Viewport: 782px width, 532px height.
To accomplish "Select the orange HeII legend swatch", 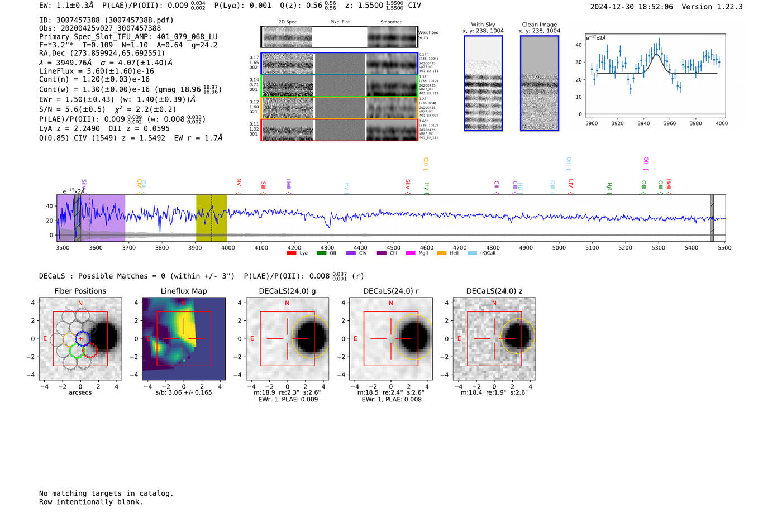I will pos(441,253).
